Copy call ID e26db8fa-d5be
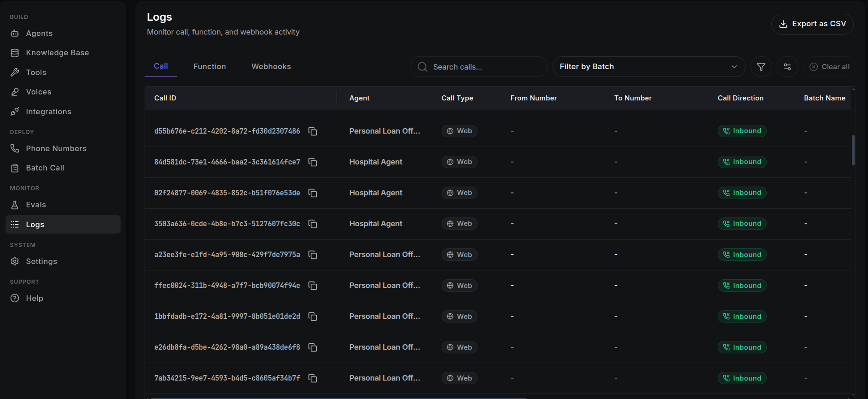Image resolution: width=868 pixels, height=399 pixels. [x=313, y=347]
